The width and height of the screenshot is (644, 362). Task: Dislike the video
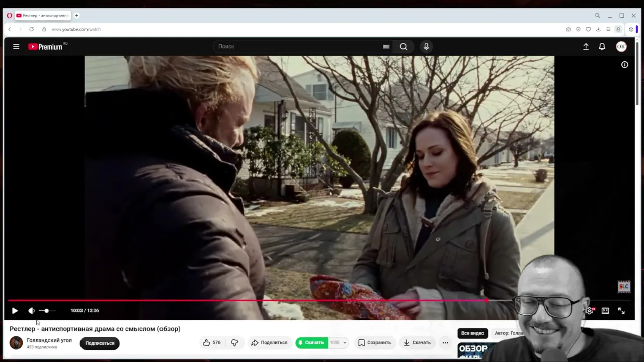pos(234,343)
